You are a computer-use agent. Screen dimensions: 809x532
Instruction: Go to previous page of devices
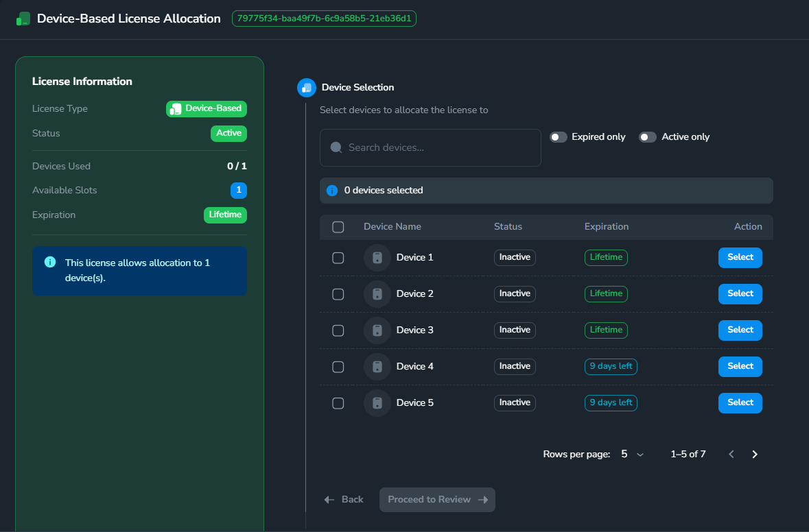[731, 454]
